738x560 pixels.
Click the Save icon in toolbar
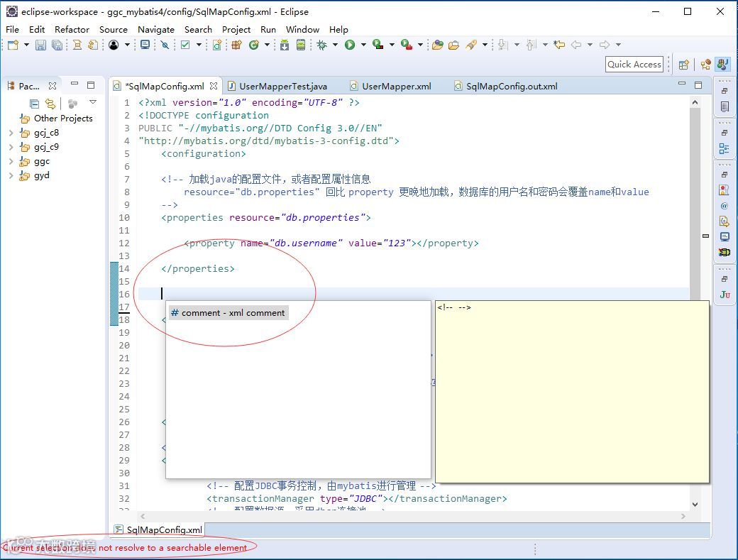click(x=41, y=45)
